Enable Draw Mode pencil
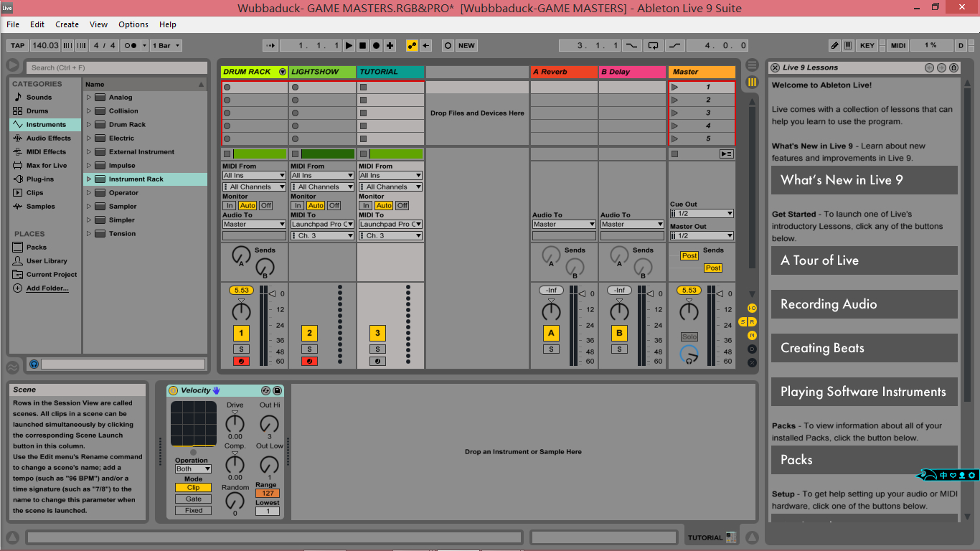Image resolution: width=980 pixels, height=551 pixels. [835, 45]
